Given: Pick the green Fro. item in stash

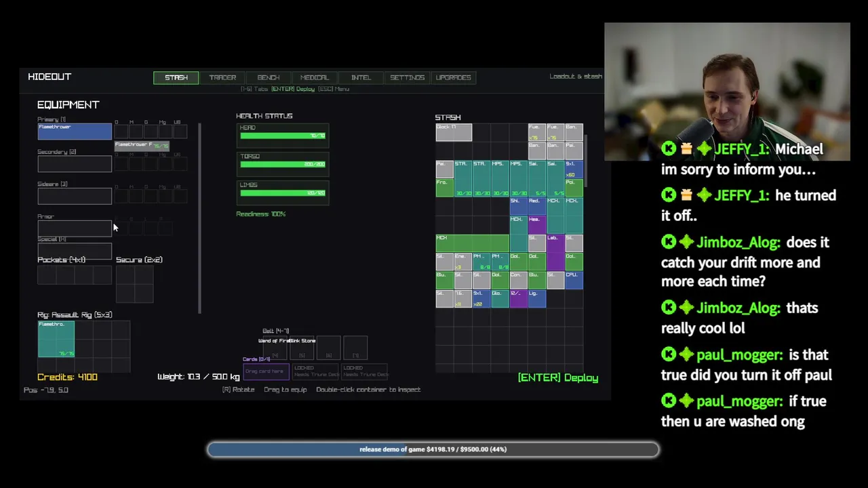Looking at the screenshot, I should pos(445,188).
